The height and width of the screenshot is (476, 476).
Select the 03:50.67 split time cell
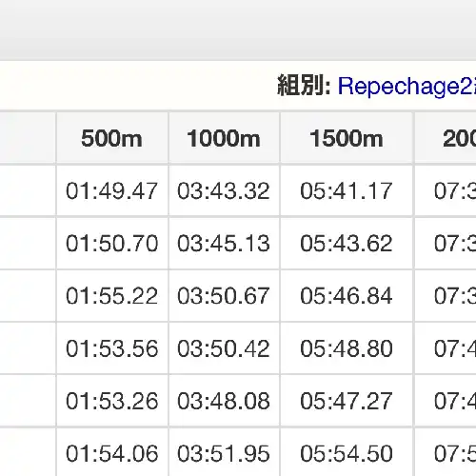click(224, 296)
